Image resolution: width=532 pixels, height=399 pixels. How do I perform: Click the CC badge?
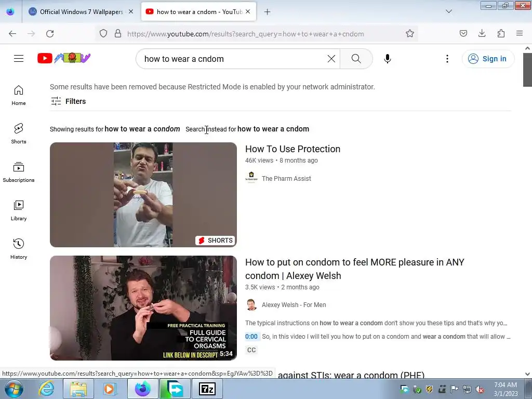[x=251, y=350]
